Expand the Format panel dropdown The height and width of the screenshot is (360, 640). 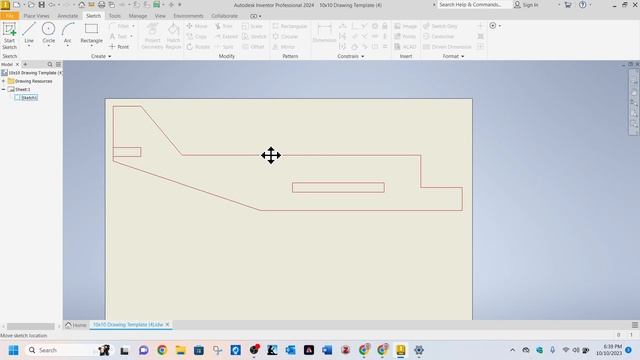[x=453, y=56]
